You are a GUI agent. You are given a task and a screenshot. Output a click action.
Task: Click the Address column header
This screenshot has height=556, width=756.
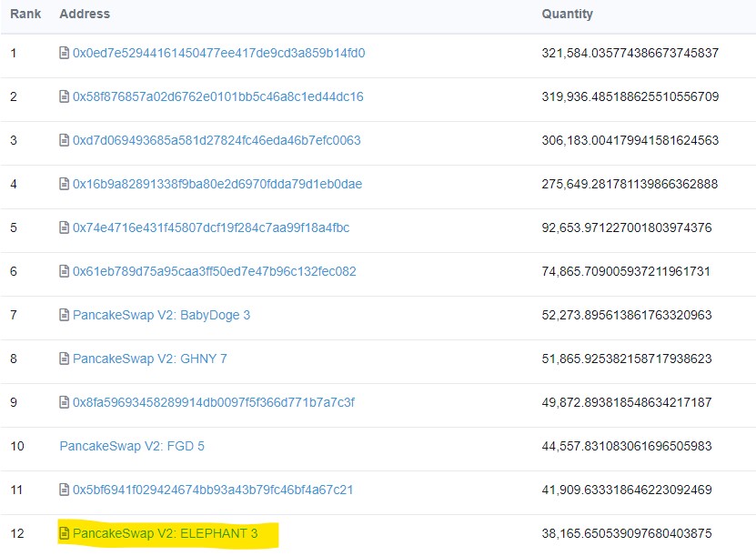pos(85,14)
